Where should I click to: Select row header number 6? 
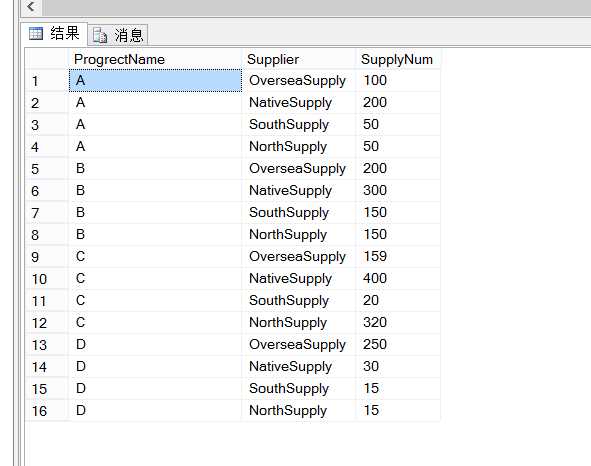pos(47,190)
